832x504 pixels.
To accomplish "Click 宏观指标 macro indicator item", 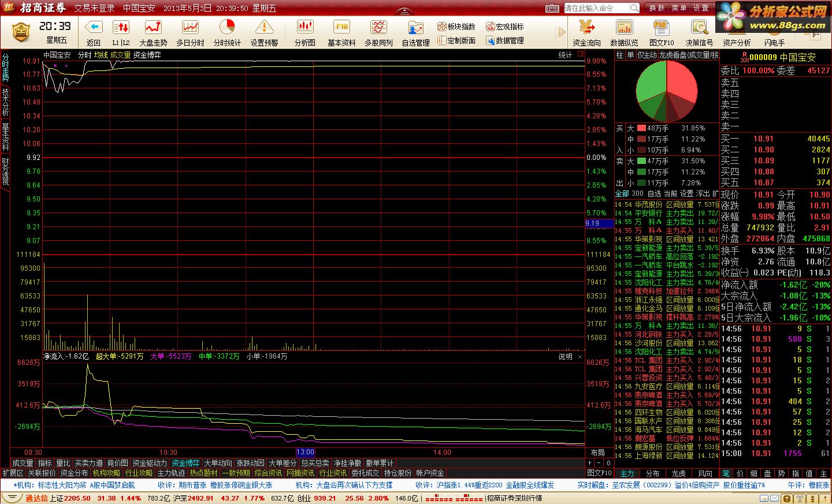I will coord(505,27).
